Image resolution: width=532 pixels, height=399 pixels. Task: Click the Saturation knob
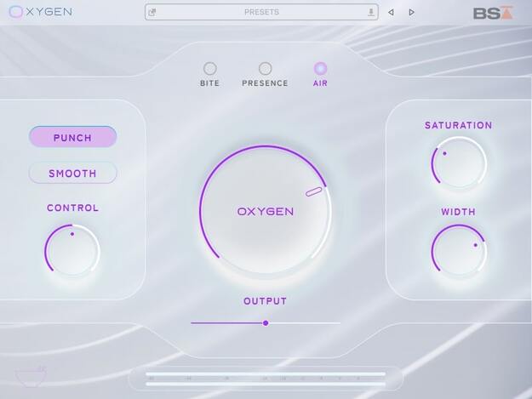[x=459, y=162]
